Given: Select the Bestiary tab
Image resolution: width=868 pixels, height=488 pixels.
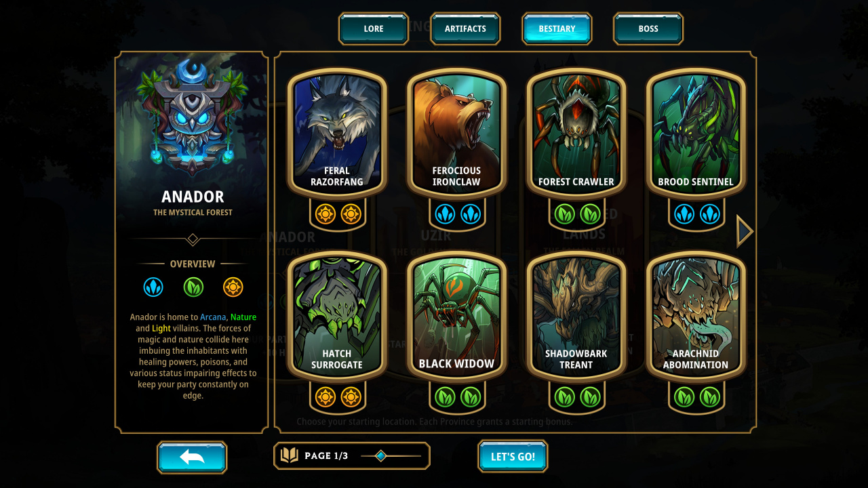Looking at the screenshot, I should click(557, 28).
